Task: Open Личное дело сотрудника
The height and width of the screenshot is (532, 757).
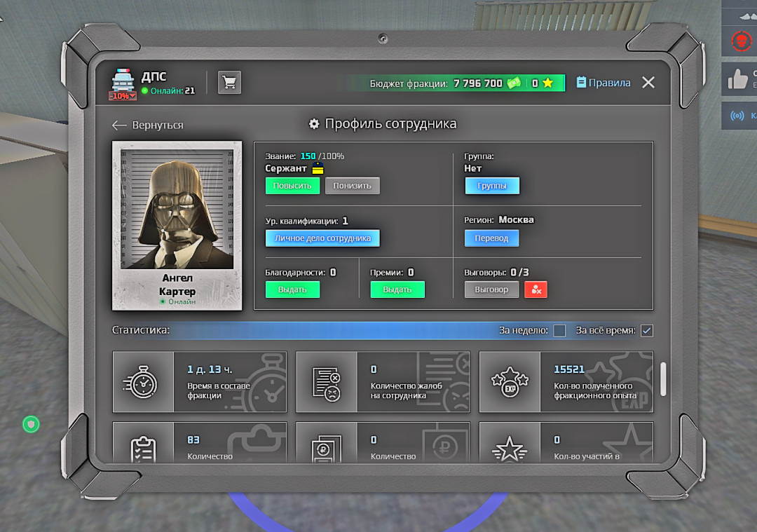Action: (322, 238)
